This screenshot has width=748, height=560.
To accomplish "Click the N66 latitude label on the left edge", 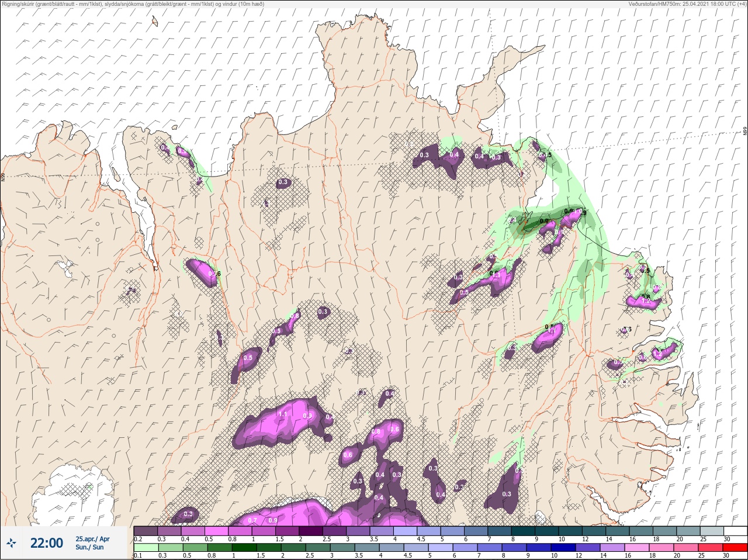I will coord(3,177).
